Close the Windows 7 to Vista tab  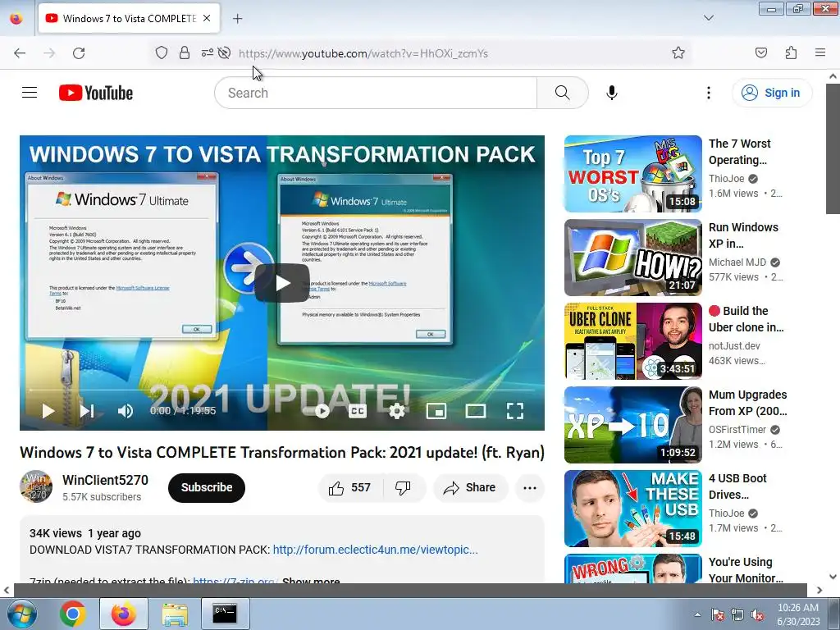(207, 18)
